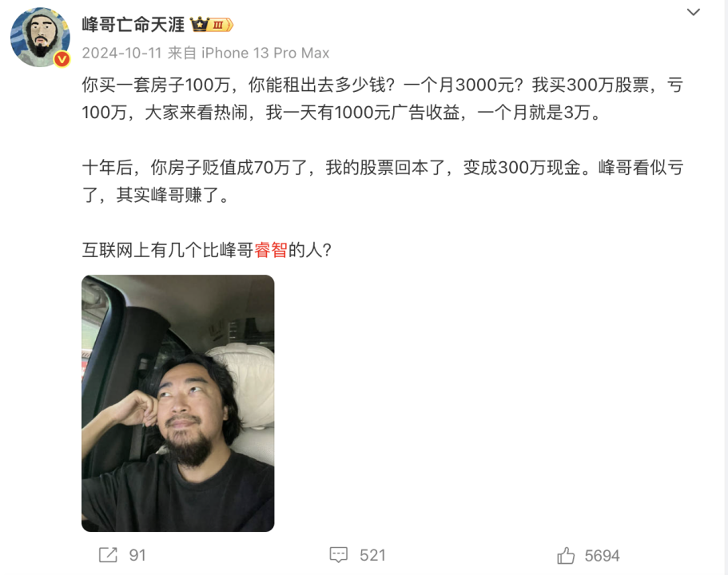Click the crown membership icon
The image size is (728, 575).
pos(200,24)
